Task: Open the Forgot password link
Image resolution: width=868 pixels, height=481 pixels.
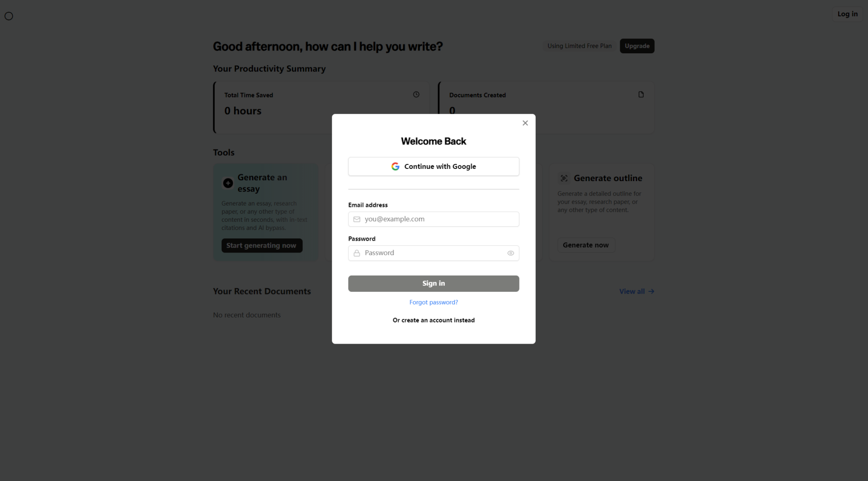Action: tap(434, 303)
